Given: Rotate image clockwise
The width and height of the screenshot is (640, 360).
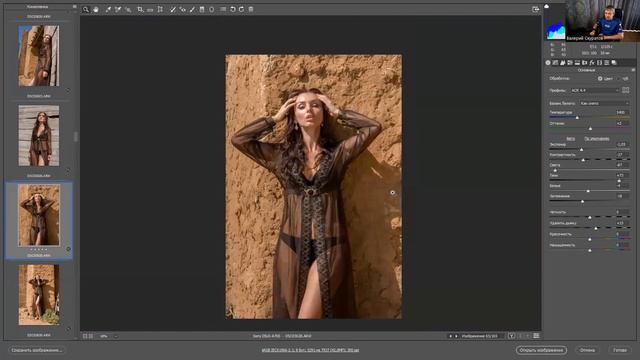Looking at the screenshot, I should pyautogui.click(x=242, y=9).
